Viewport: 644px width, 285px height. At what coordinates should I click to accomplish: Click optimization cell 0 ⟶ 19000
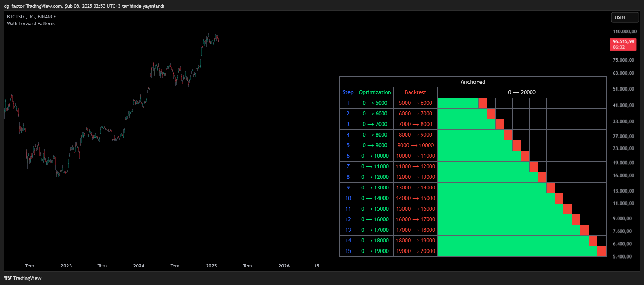click(x=375, y=251)
